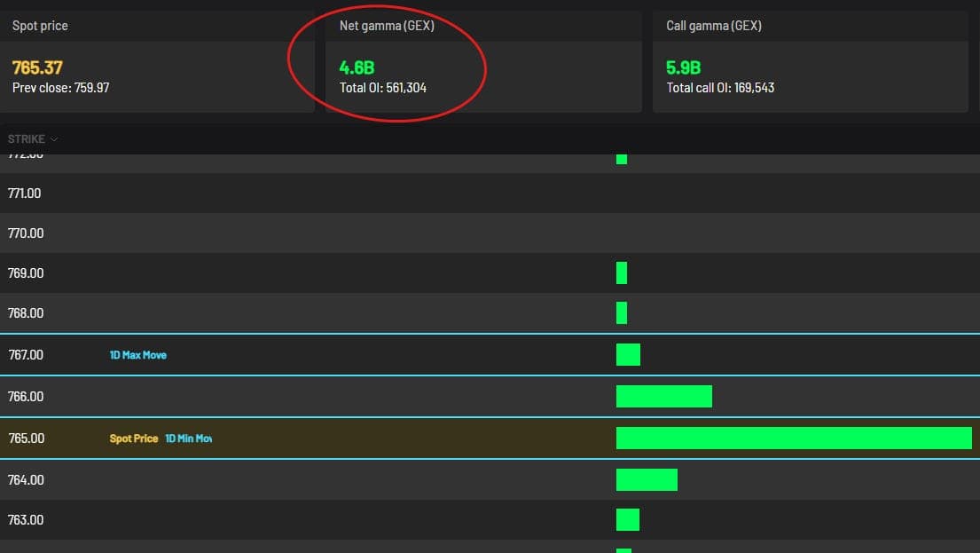Viewport: 980px width, 553px height.
Task: Click the 1D Max Move marker label
Action: [x=138, y=355]
